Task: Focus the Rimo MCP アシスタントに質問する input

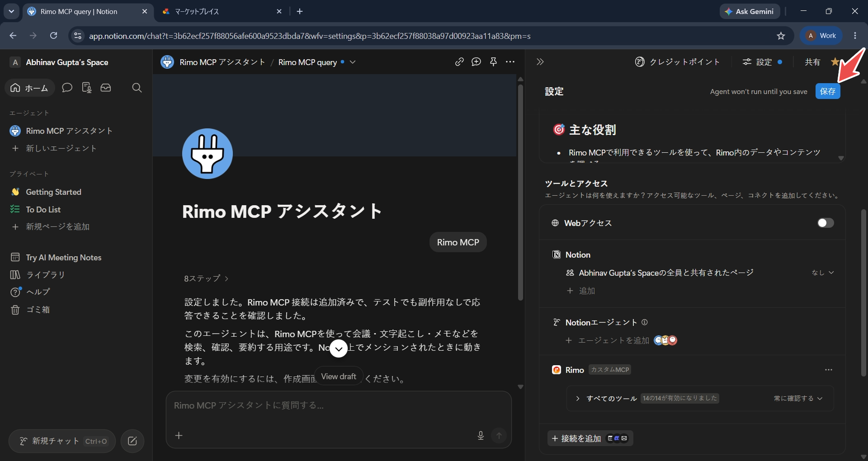Action: pyautogui.click(x=339, y=406)
